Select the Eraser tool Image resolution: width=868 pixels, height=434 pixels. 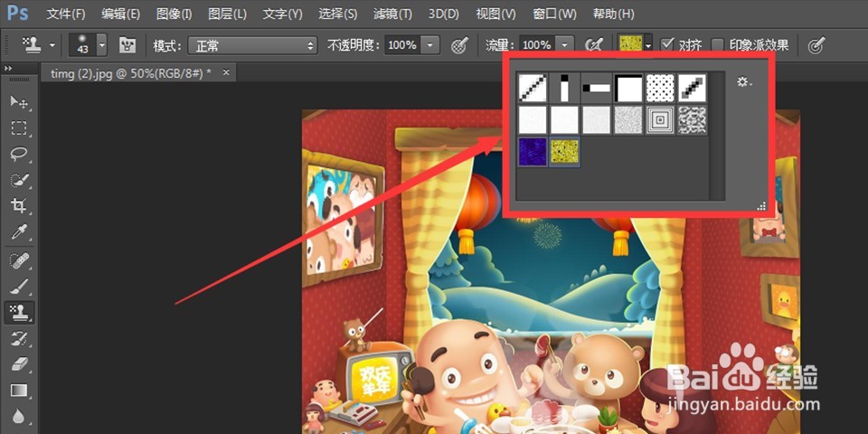[19, 364]
